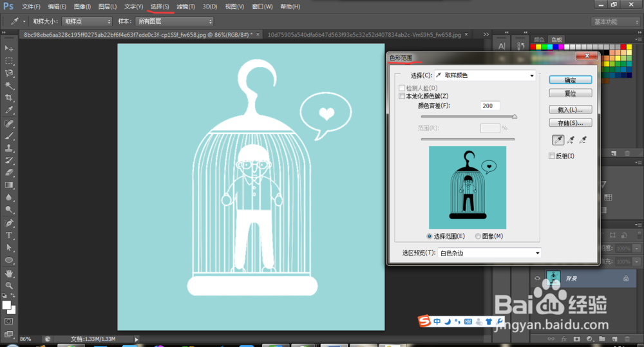Select the Move tool

tap(8, 48)
